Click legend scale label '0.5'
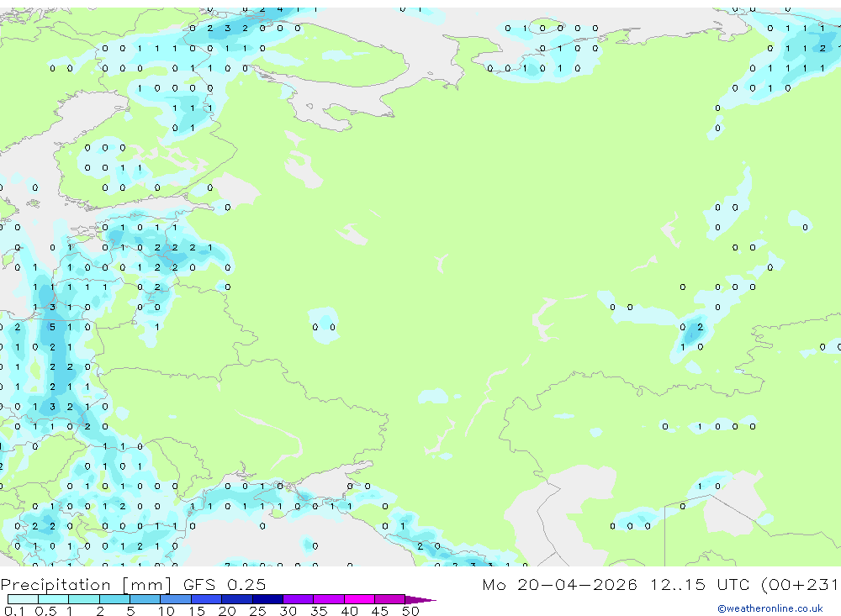This screenshot has width=841, height=616. (45, 611)
